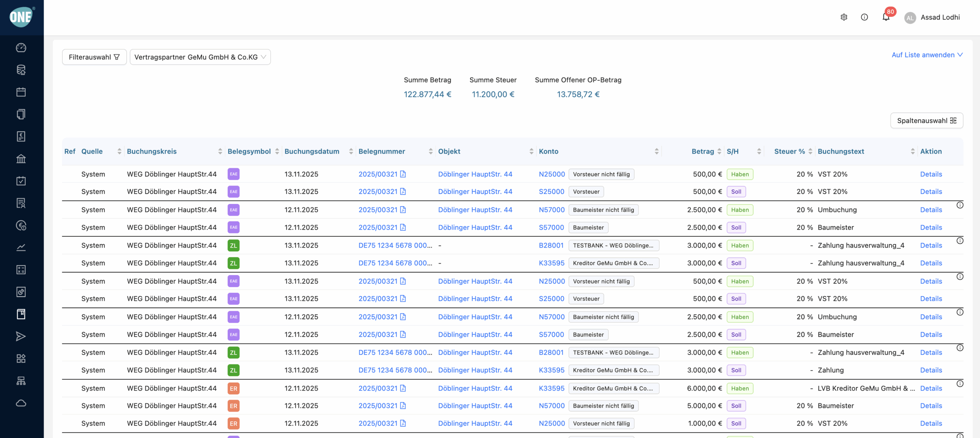
Task: Click Spaltenauswahl button
Action: click(x=926, y=121)
